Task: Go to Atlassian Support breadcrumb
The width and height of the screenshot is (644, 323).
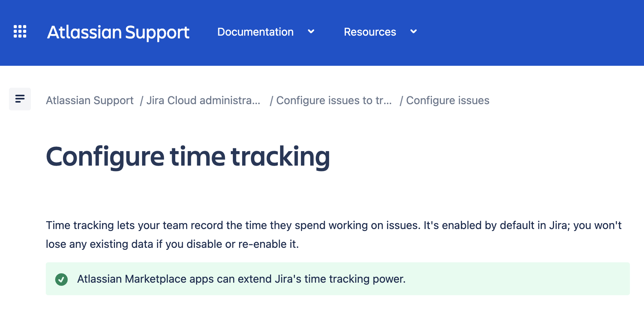Action: point(90,101)
